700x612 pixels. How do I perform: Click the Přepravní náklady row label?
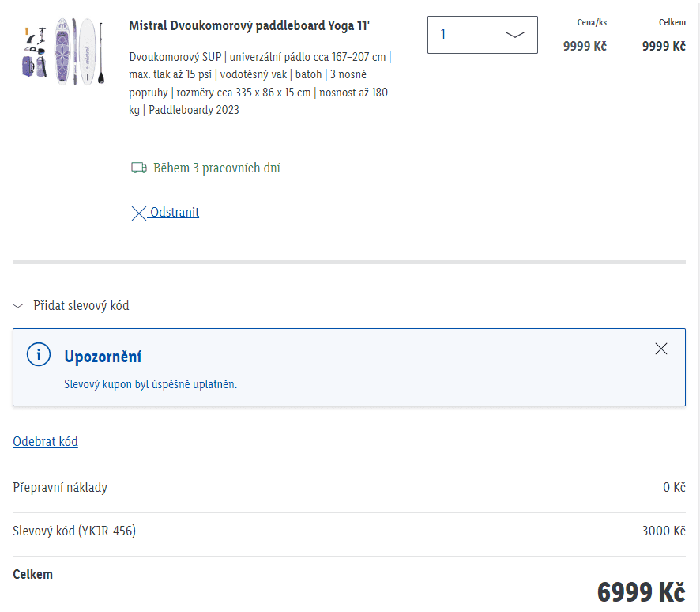tap(60, 487)
